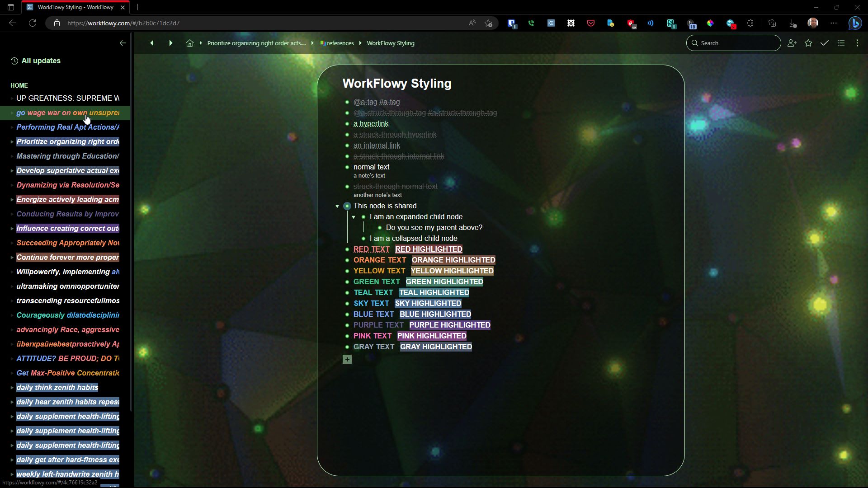Click 'RED HIGHLIGHTED' text
This screenshot has width=868, height=488.
point(429,249)
